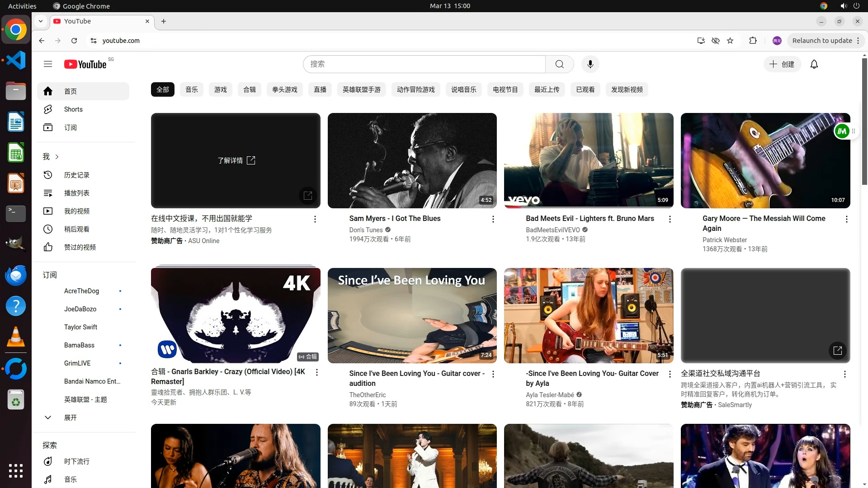868x488 pixels.
Task: Open watch history (历史记录)
Action: point(76,175)
